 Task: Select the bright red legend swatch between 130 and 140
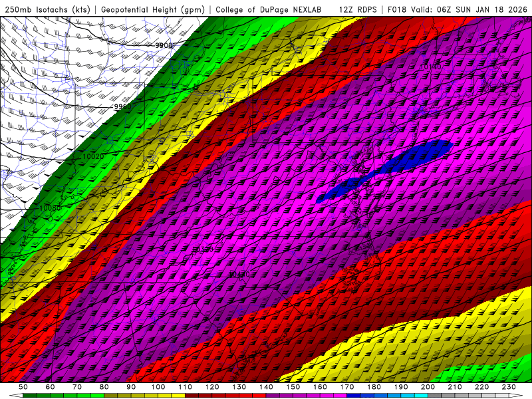point(259,396)
